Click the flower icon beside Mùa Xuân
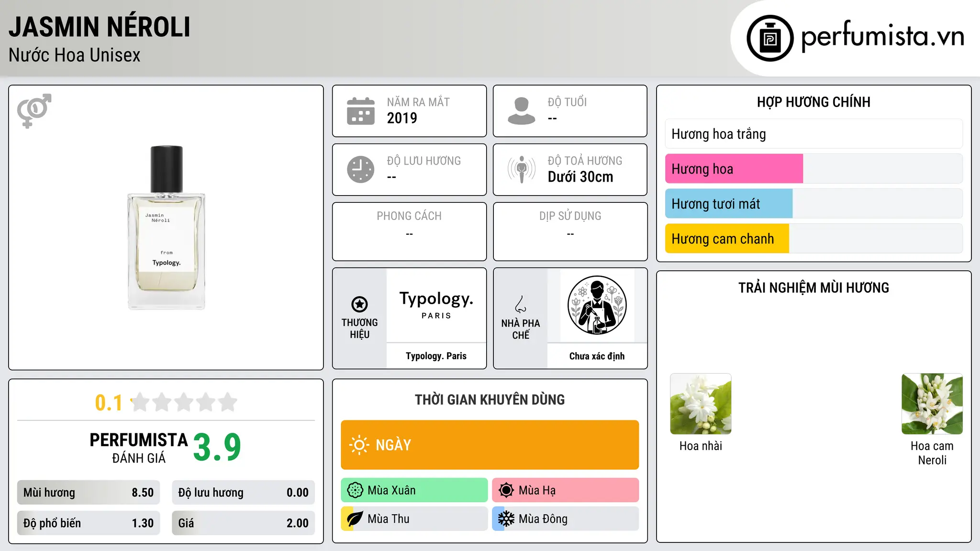 tap(355, 490)
